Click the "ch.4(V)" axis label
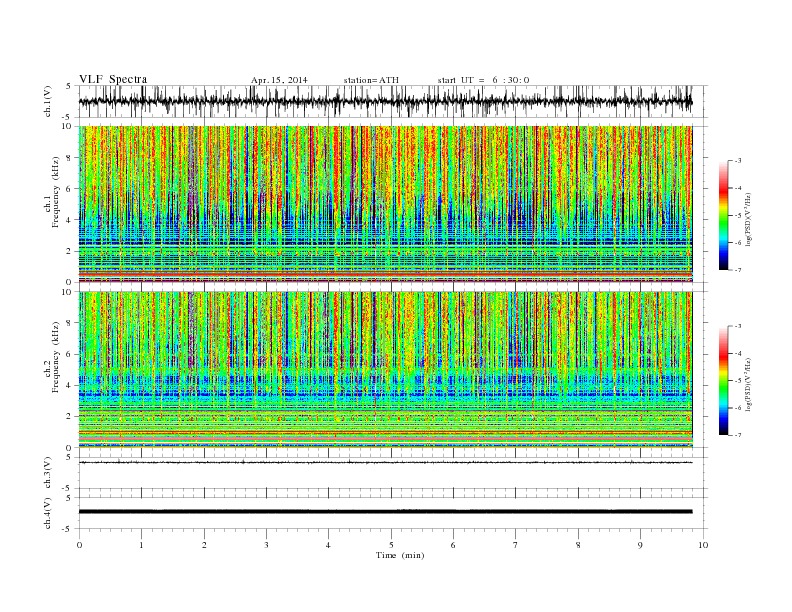The image size is (792, 612). click(x=48, y=513)
